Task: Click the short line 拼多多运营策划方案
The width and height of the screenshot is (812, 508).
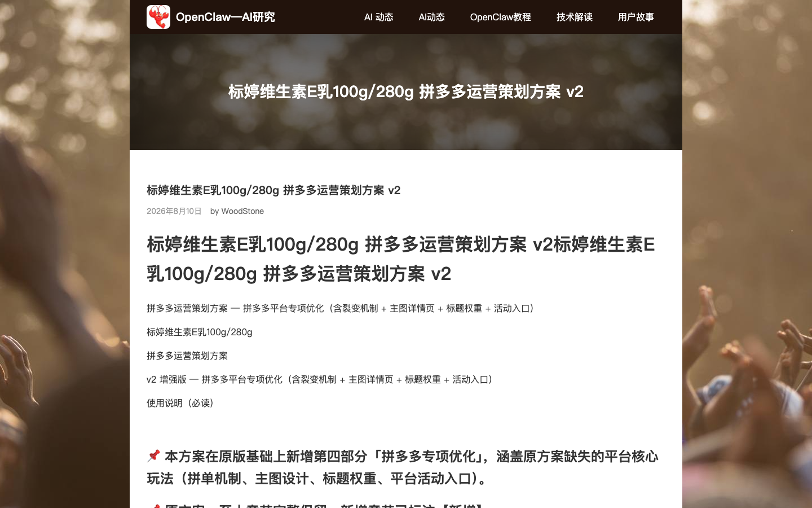Action: (187, 356)
